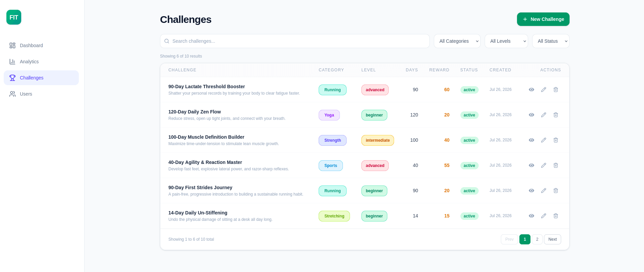Go to Dashboard in the sidebar
The height and width of the screenshot is (272, 644).
click(41, 45)
